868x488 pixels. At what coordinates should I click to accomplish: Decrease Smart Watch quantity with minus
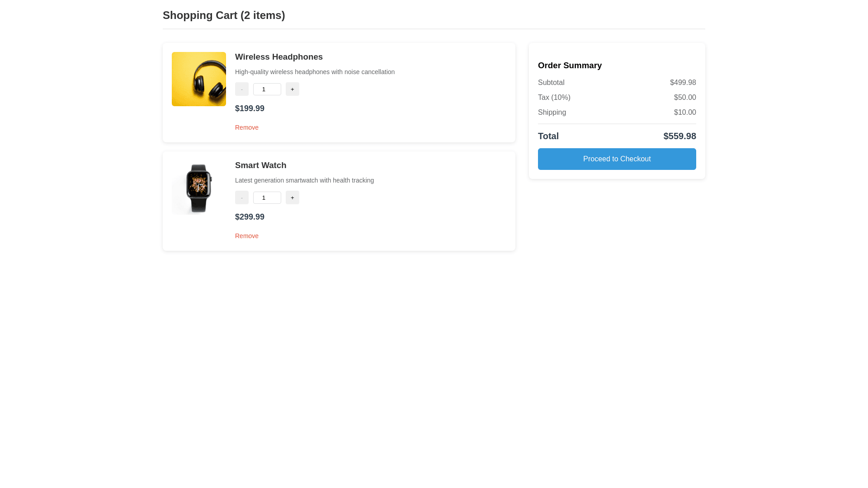pos(242,197)
